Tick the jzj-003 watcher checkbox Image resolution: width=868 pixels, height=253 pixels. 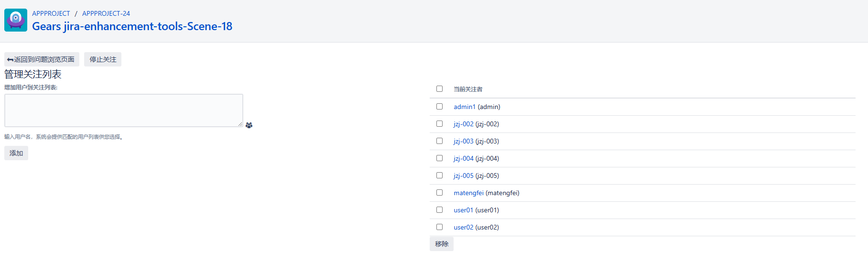pos(439,141)
